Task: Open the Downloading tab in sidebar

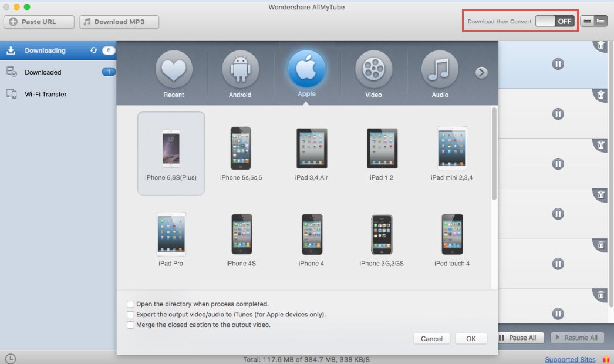Action: pyautogui.click(x=58, y=50)
